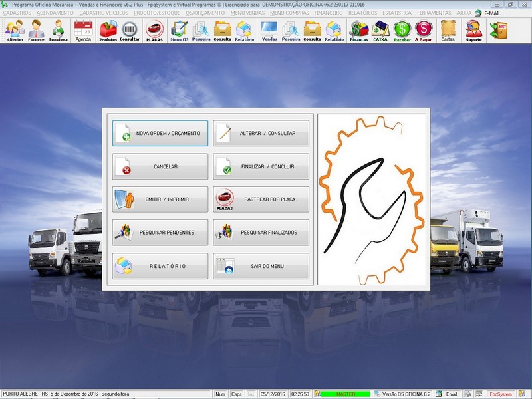Viewport: 532px width, 399px height.
Task: Click the Caps indicator in status bar
Action: [x=237, y=394]
